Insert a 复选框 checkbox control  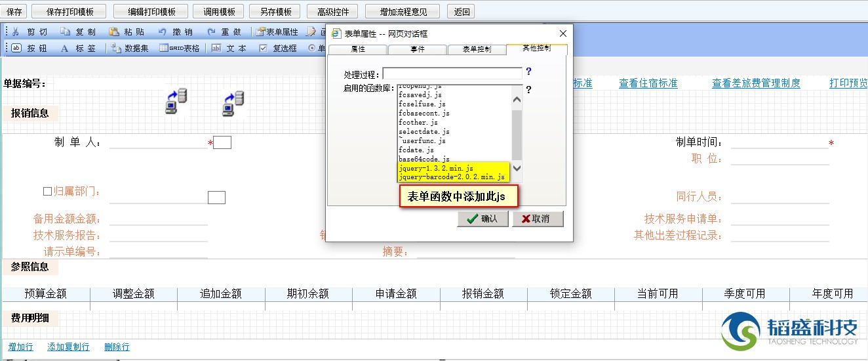pos(278,48)
